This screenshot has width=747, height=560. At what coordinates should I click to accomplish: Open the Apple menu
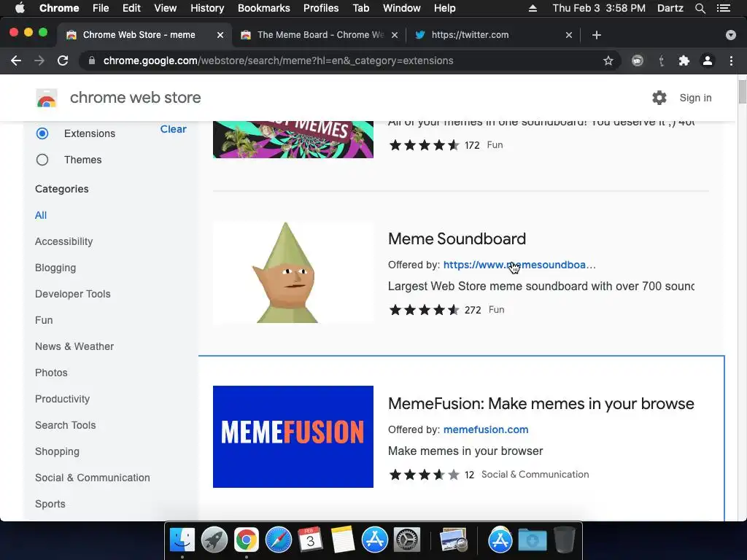[20, 8]
